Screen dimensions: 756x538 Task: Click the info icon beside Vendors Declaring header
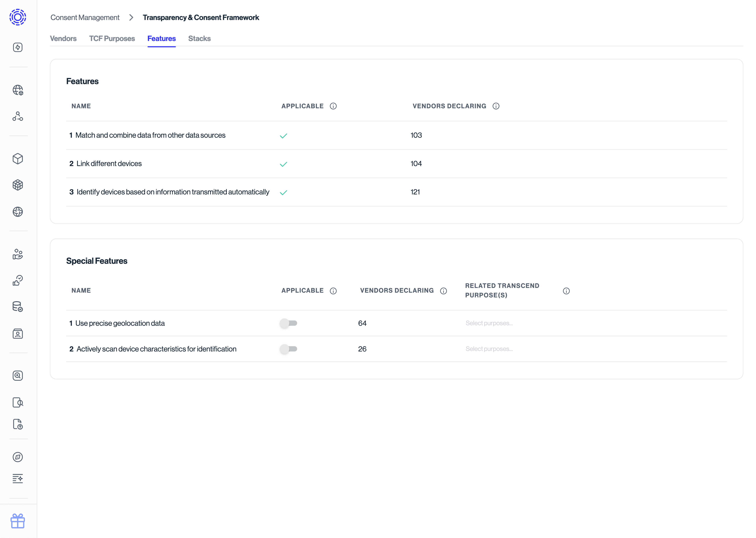pos(496,106)
